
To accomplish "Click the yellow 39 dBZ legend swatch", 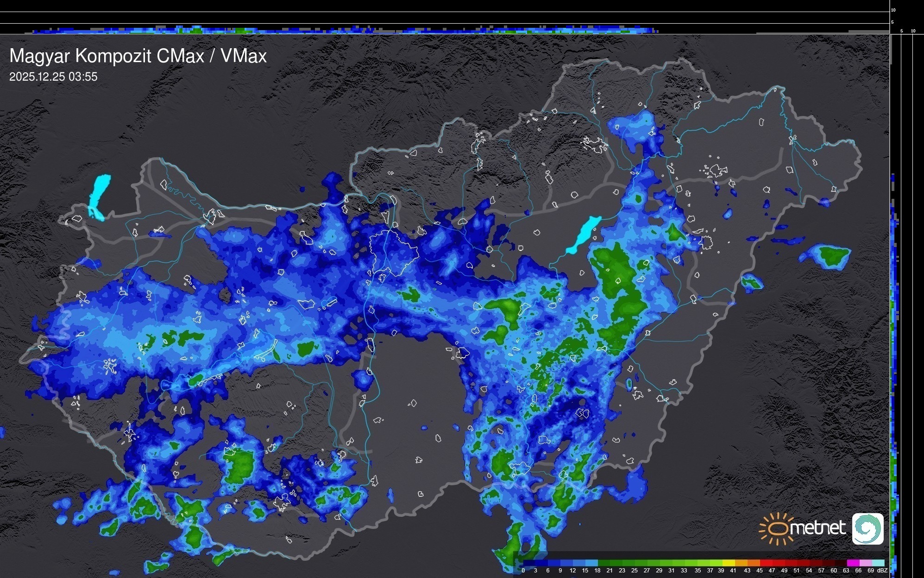I will [729, 563].
